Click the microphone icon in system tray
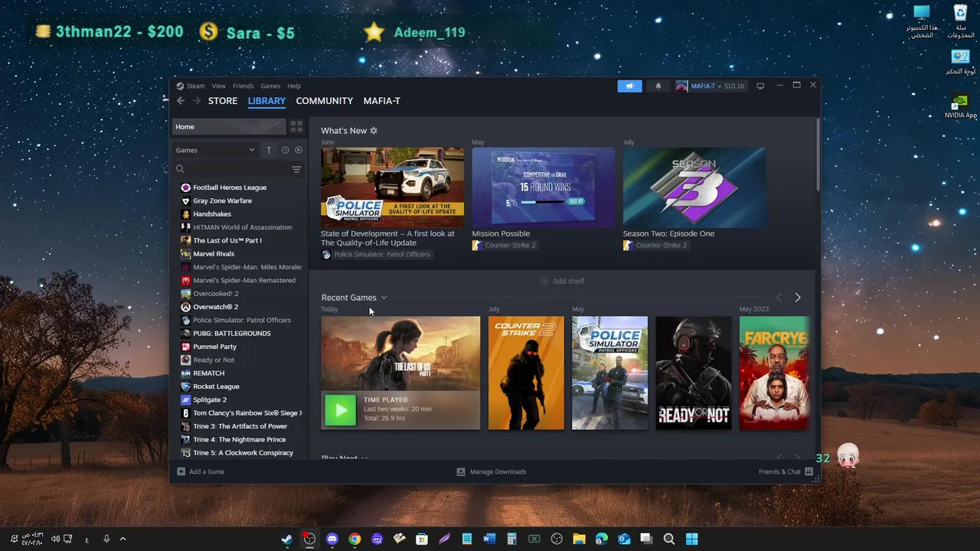Screen dimensions: 980x551 tap(106, 539)
